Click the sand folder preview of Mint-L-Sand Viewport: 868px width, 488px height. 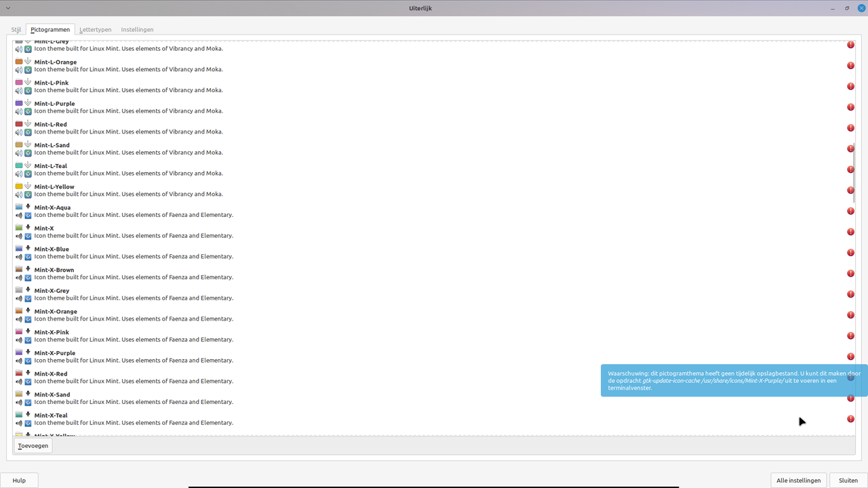(19, 145)
